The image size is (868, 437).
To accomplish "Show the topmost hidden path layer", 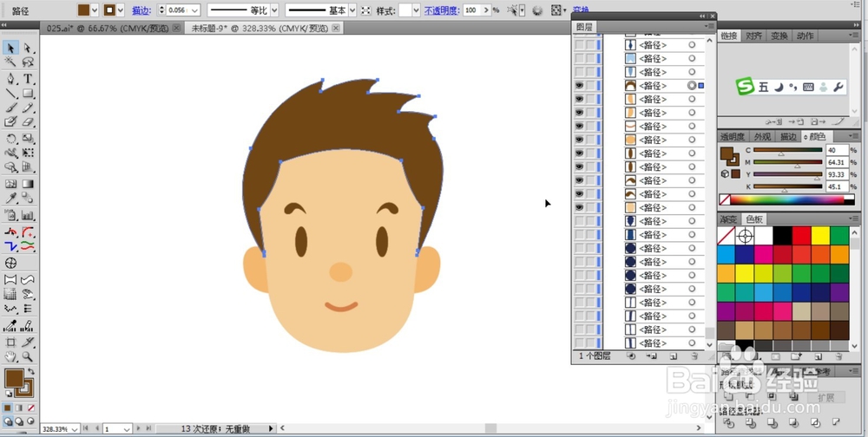I will pos(580,45).
